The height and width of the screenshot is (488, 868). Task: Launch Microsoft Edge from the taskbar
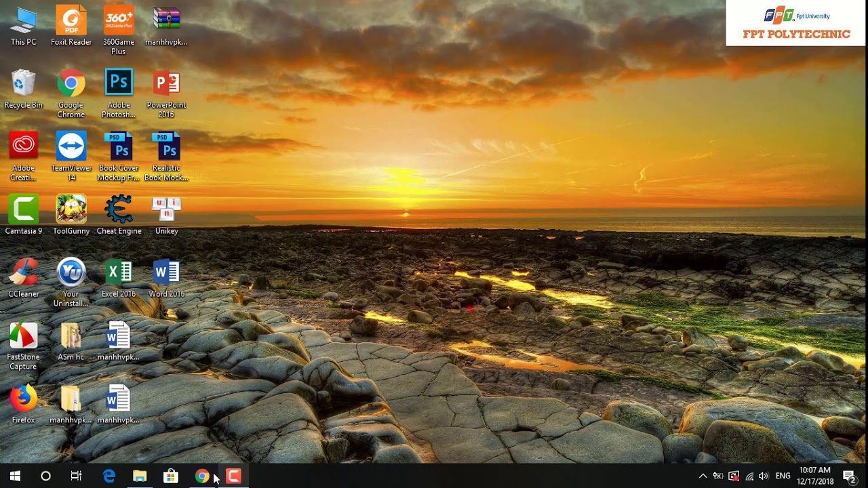coord(108,476)
